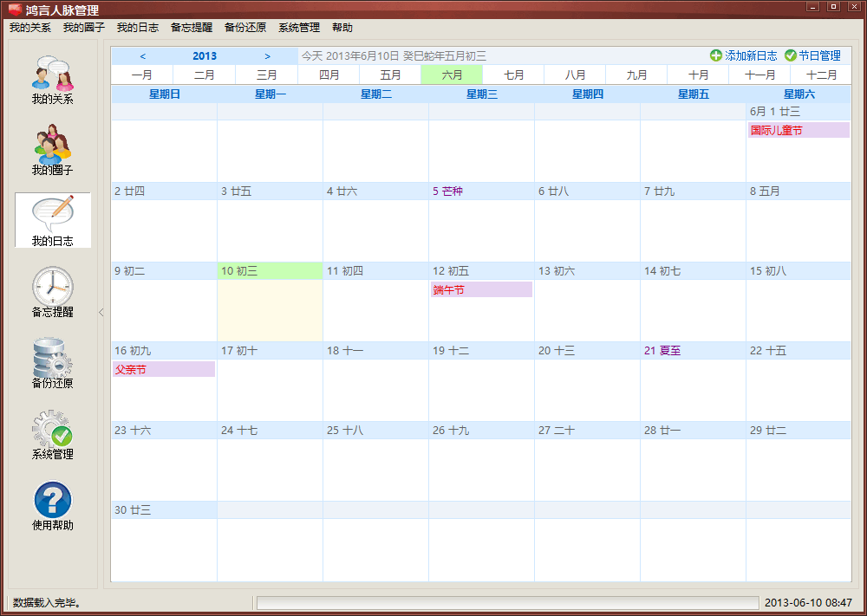
Task: Go to next year with > arrow
Action: pyautogui.click(x=268, y=56)
